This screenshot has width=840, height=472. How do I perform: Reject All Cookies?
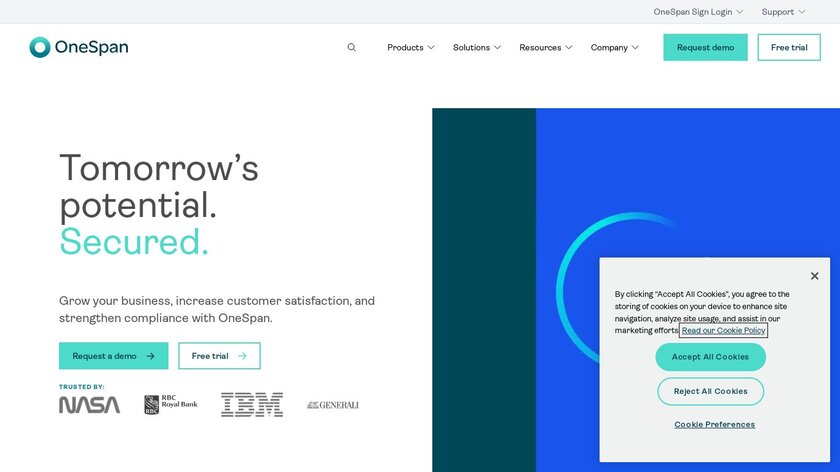click(710, 391)
